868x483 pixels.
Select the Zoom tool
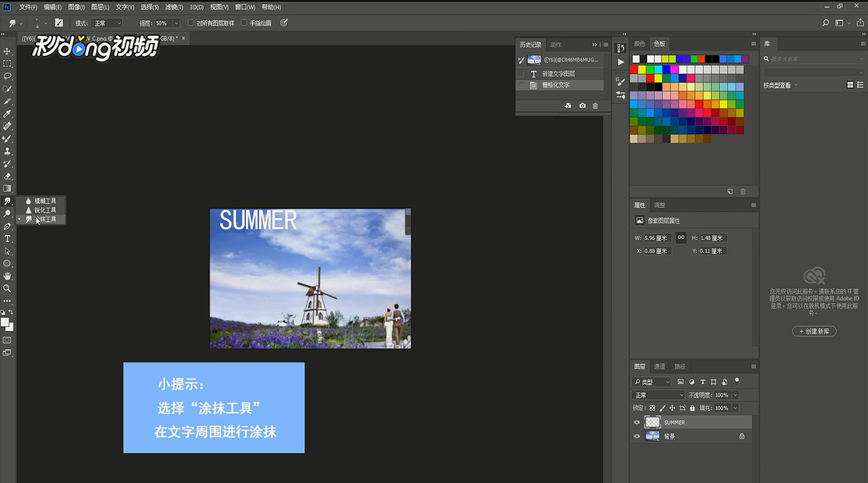pyautogui.click(x=7, y=288)
